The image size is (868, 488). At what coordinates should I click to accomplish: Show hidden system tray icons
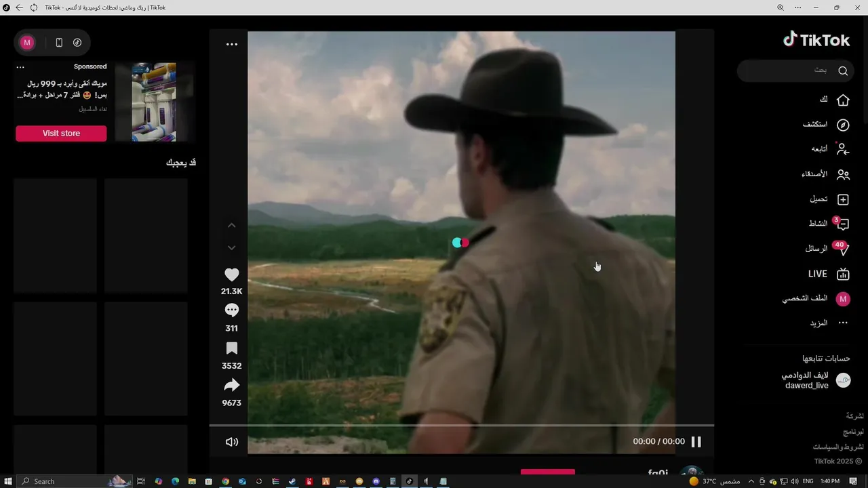click(x=751, y=481)
